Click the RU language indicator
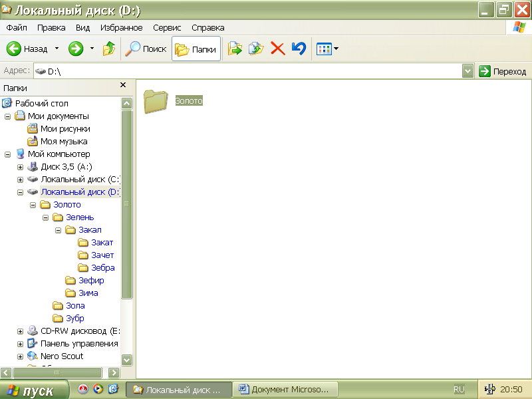Viewport: 532px width, 399px height. 459,390
